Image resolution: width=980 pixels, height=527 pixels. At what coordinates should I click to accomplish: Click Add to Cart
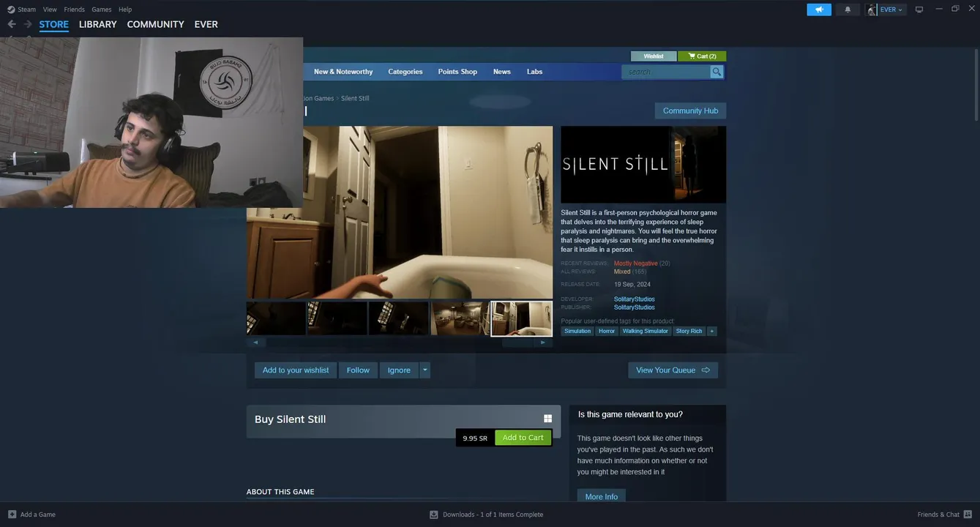pos(523,438)
